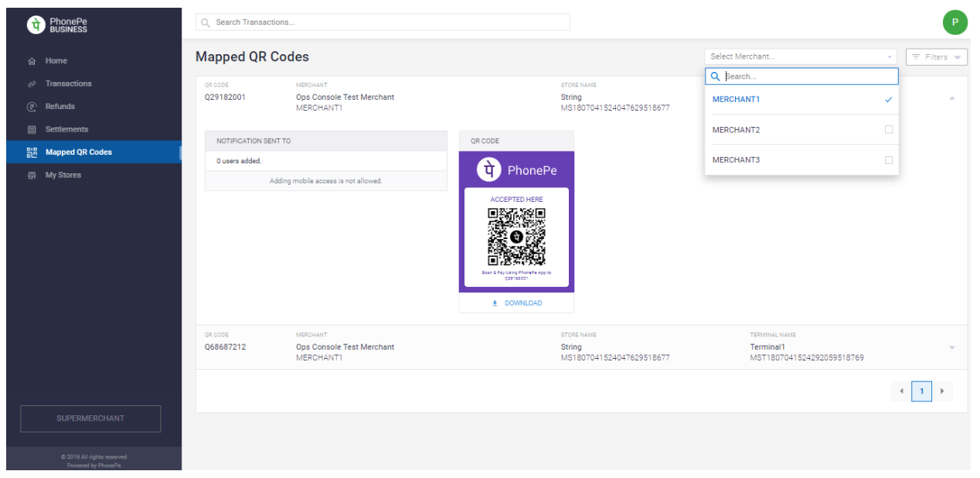Click the Settlements list icon in sidebar

[x=32, y=129]
